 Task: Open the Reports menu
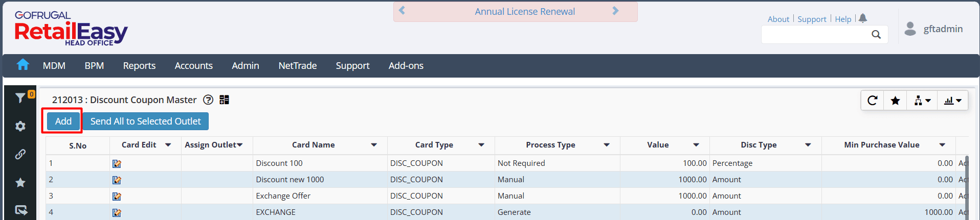(139, 66)
